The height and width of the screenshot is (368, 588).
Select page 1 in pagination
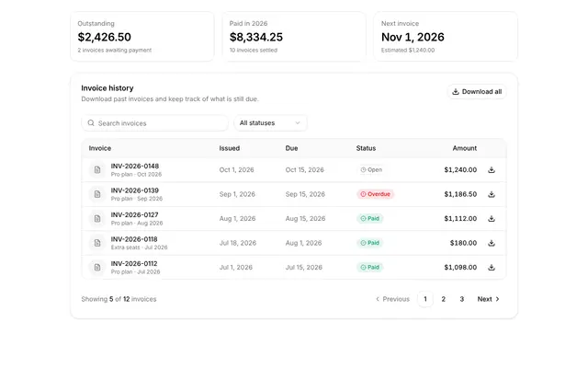point(425,299)
